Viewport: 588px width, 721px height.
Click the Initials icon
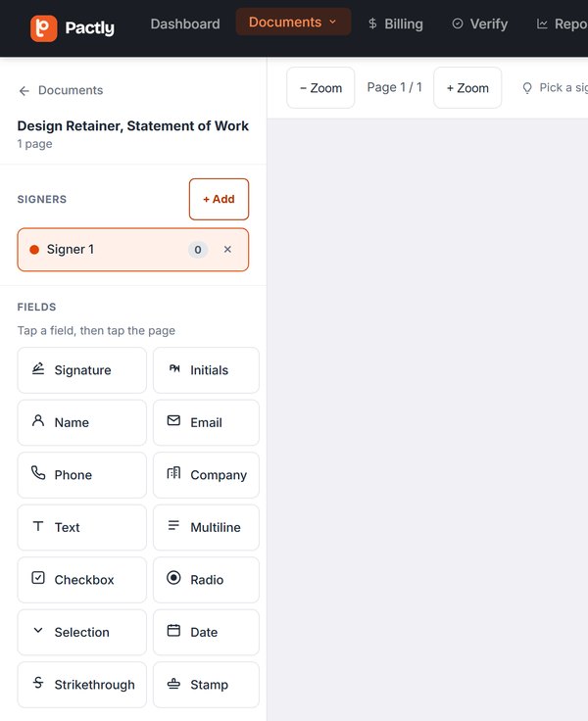pos(174,368)
